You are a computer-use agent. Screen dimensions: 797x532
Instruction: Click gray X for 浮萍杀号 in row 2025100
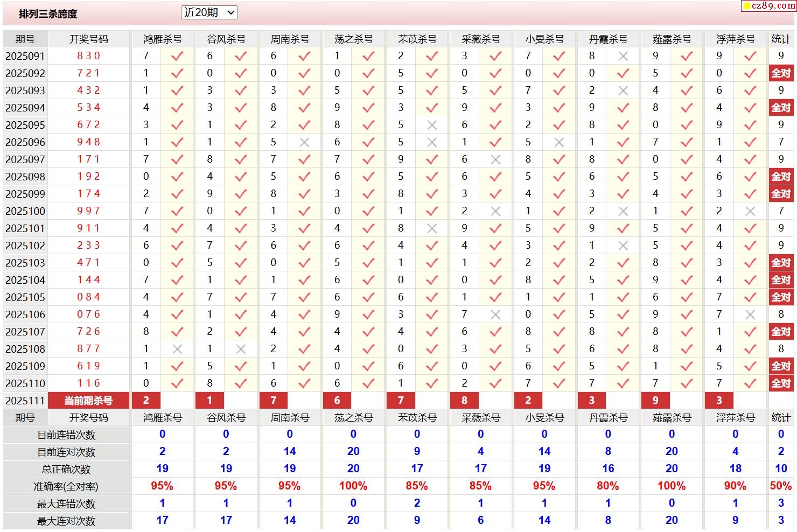click(x=750, y=211)
